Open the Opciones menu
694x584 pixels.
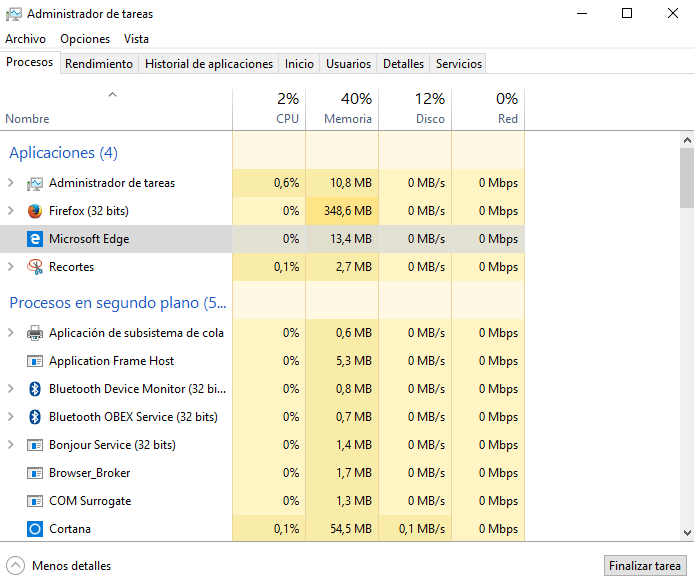point(85,39)
